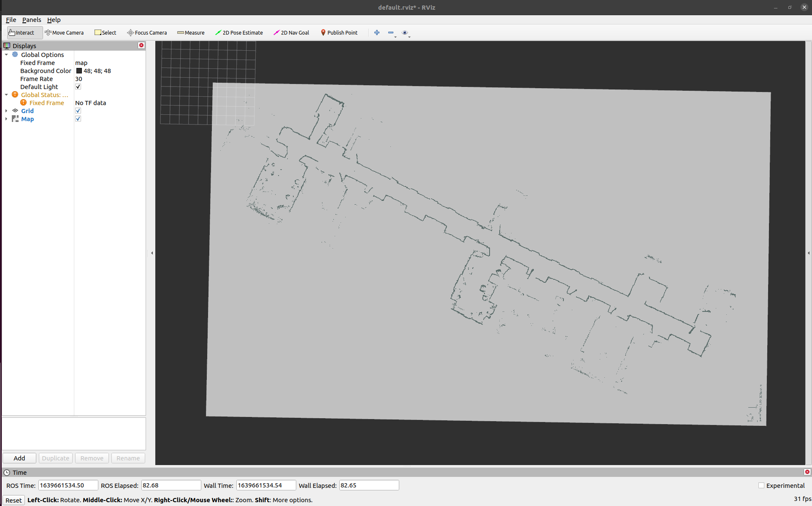The image size is (812, 506).
Task: Click the Remove button
Action: coord(92,458)
